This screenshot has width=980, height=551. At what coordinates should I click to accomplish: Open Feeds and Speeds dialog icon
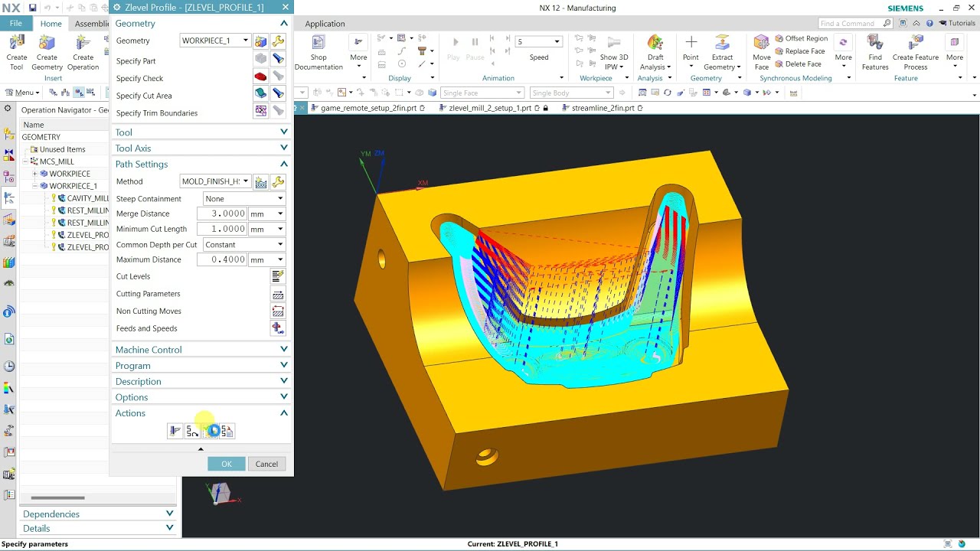(278, 328)
